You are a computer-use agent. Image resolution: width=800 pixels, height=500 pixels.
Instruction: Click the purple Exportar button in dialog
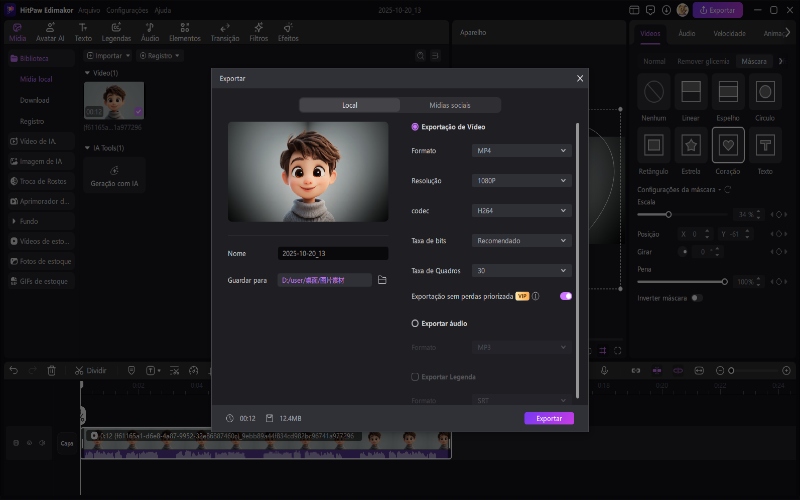549,418
